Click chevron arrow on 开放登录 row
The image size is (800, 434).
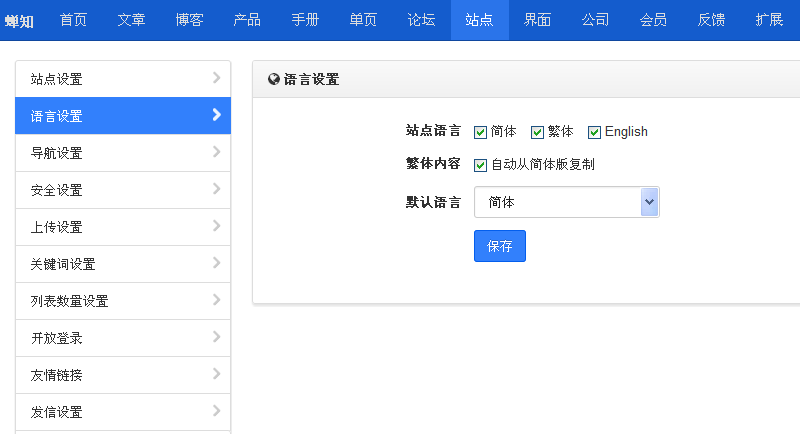tap(217, 337)
